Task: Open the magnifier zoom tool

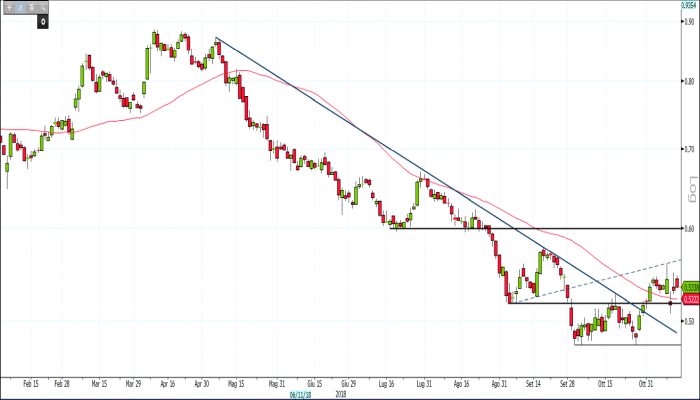Action: click(45, 5)
